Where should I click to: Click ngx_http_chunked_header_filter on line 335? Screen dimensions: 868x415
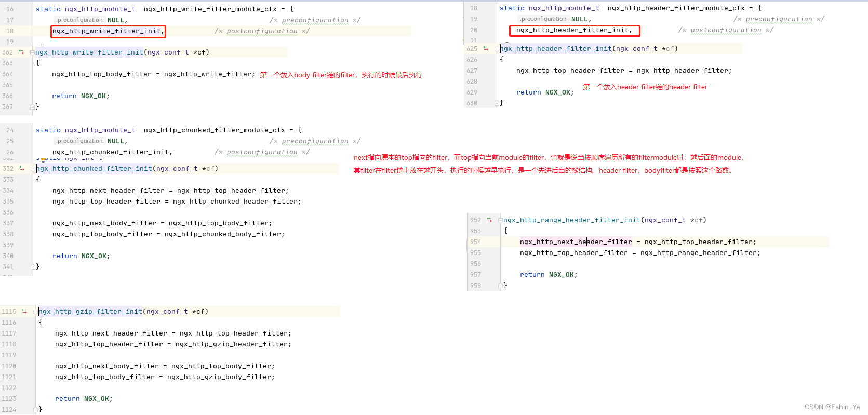pos(235,202)
